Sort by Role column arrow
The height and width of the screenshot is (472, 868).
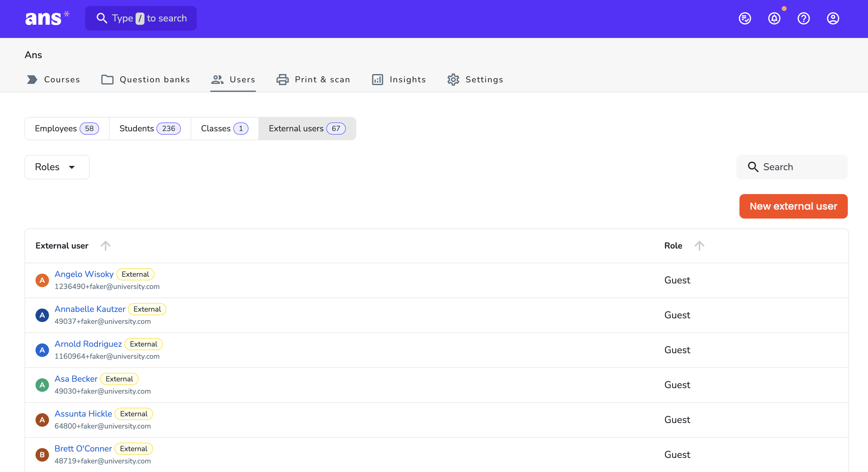point(700,245)
